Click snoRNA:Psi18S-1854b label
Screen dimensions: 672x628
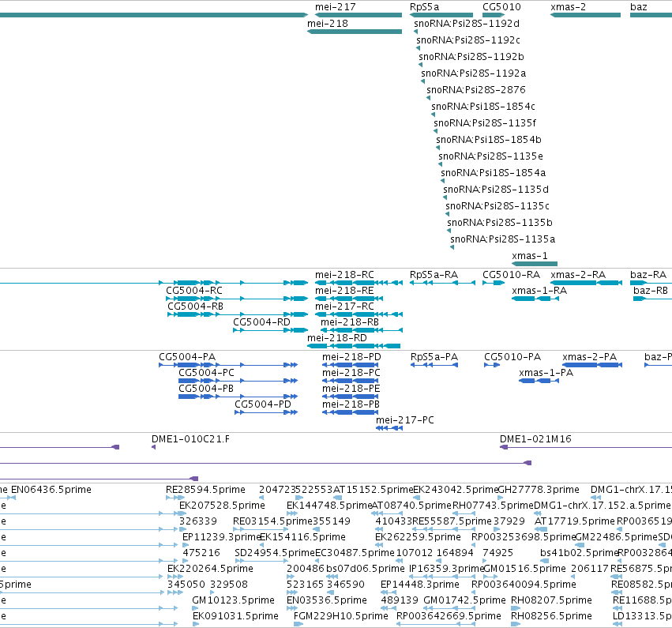coord(489,140)
